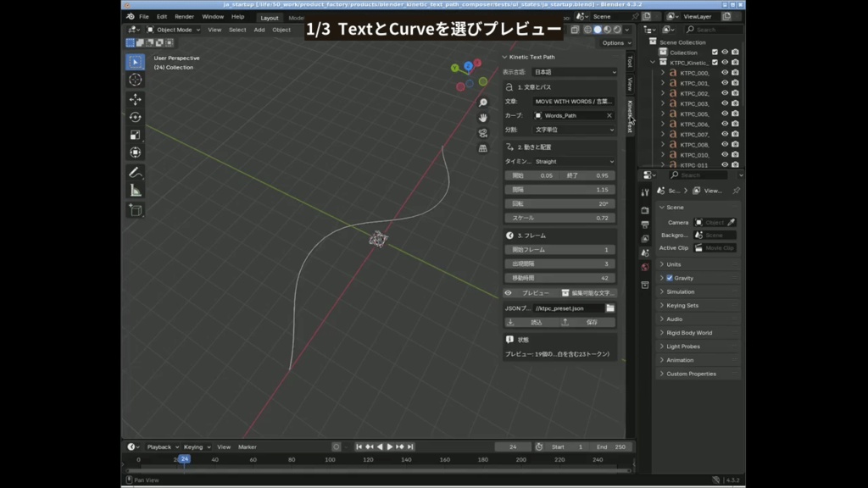Switch to the Layout workspace tab
The width and height of the screenshot is (868, 488).
coord(270,18)
